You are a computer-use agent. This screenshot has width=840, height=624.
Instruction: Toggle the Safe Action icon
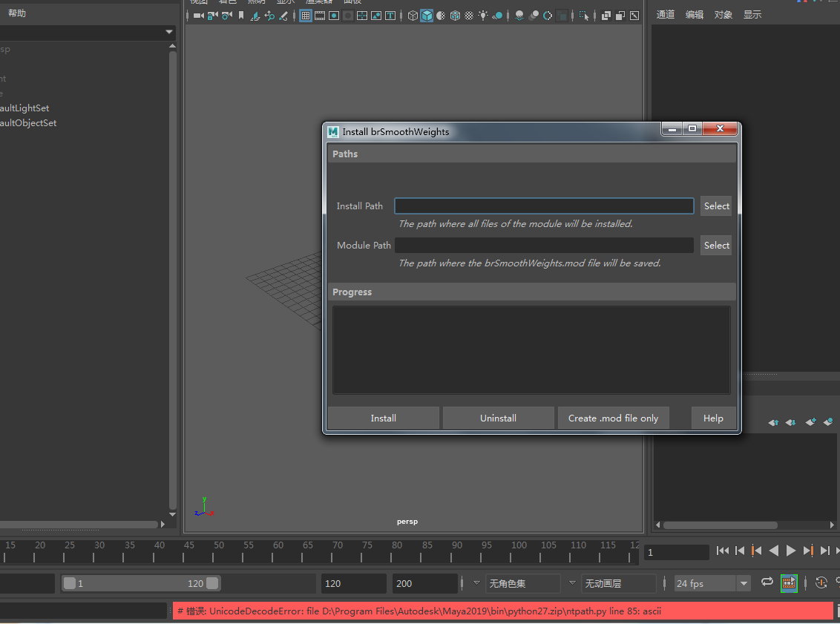click(x=376, y=16)
